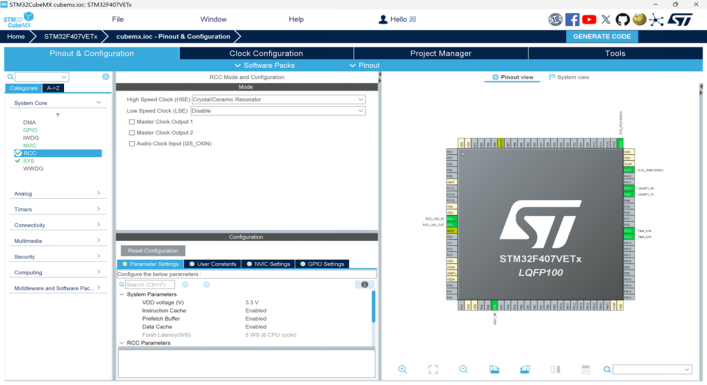The width and height of the screenshot is (707, 385).
Task: Switch to Clock Configuration tab
Action: click(x=266, y=53)
